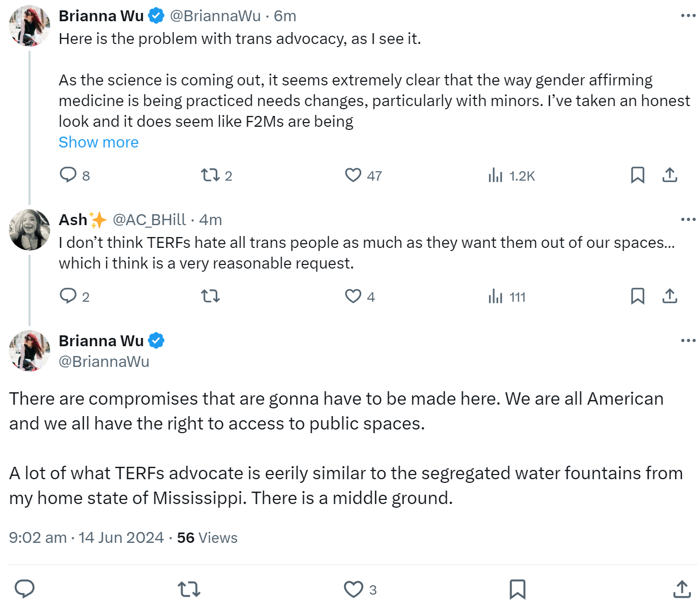Open the @BriannaWu handle in main tweet

pos(104,362)
